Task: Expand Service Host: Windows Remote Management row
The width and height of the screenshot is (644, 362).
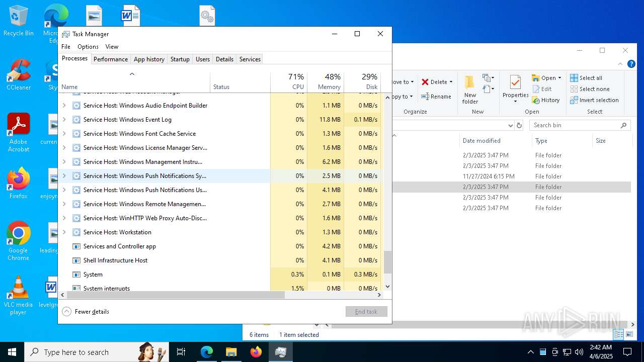Action: [x=64, y=204]
